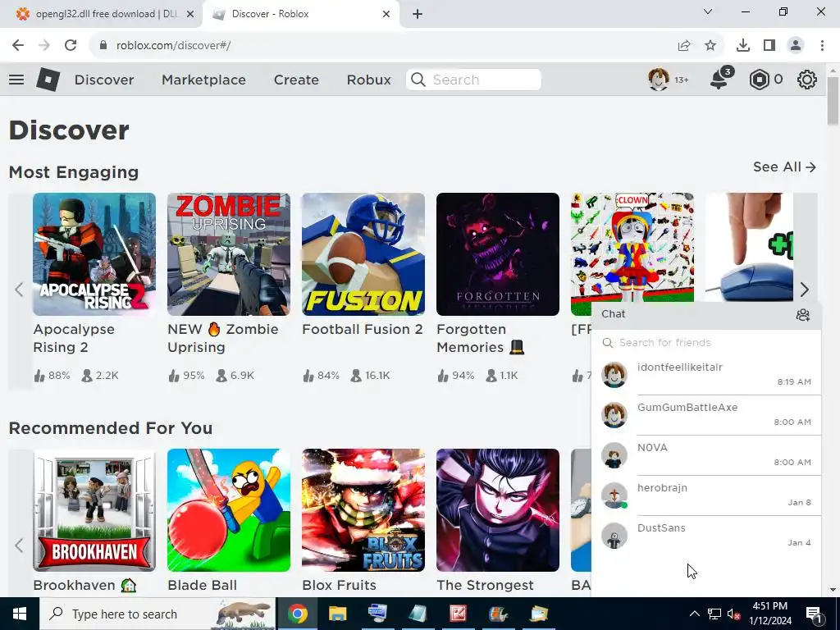Open chat with N0VA
840x630 pixels.
[x=706, y=455]
